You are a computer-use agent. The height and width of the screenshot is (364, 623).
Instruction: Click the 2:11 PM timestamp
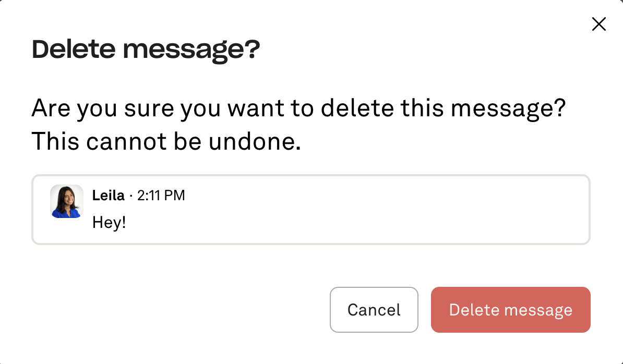161,196
